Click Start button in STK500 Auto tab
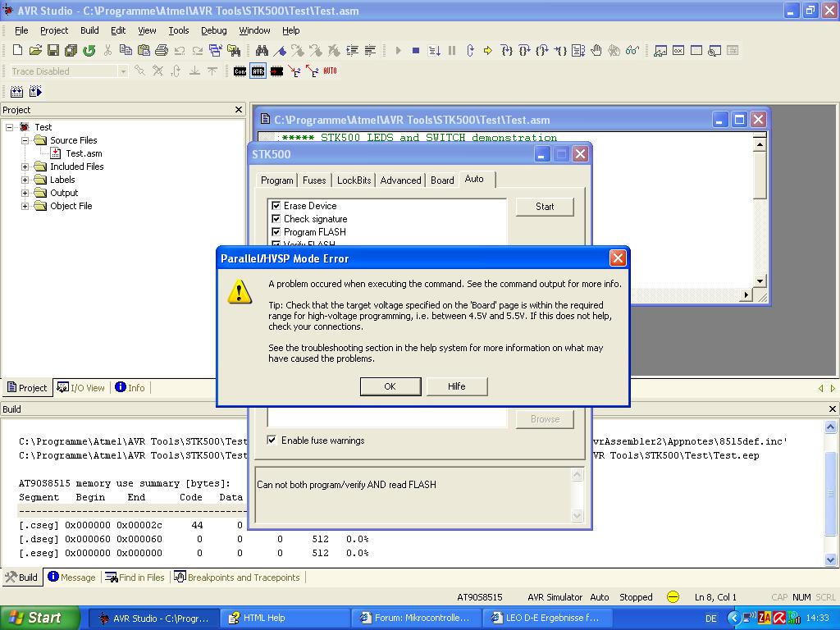This screenshot has height=630, width=840. click(545, 207)
